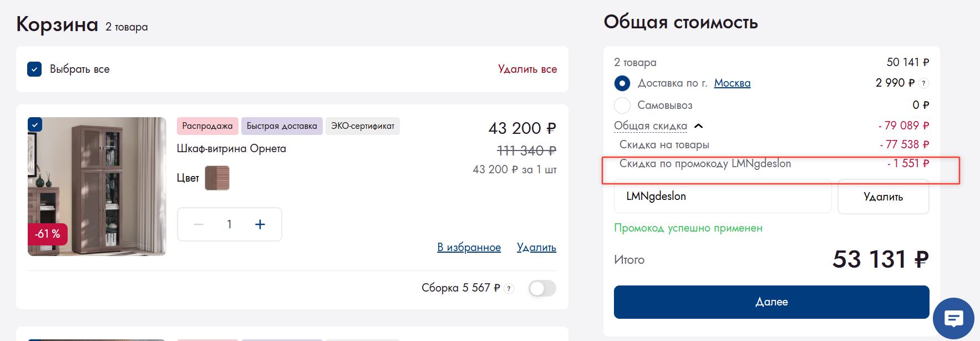Decrease quantity with minus icon

click(x=199, y=224)
